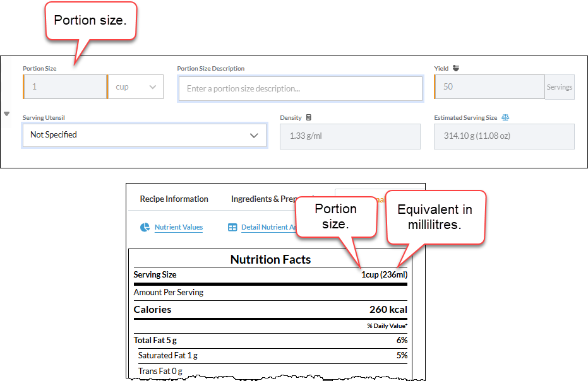This screenshot has width=588, height=381.
Task: Click the Saturated Fat 5% daily value
Action: tap(402, 355)
